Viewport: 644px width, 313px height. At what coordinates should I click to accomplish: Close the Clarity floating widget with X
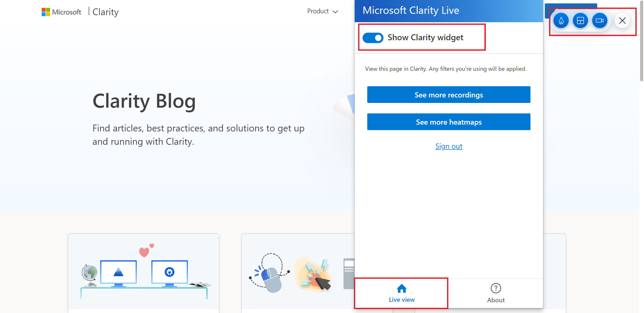click(622, 21)
